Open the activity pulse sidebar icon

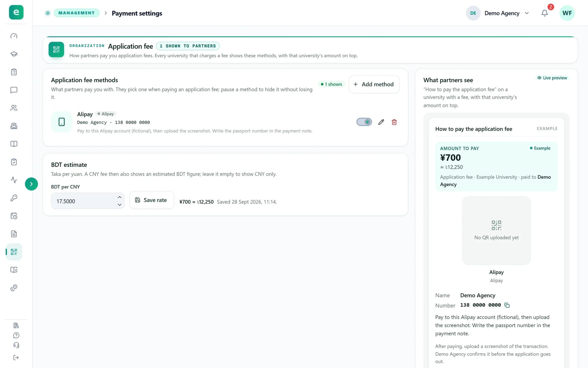tap(14, 180)
